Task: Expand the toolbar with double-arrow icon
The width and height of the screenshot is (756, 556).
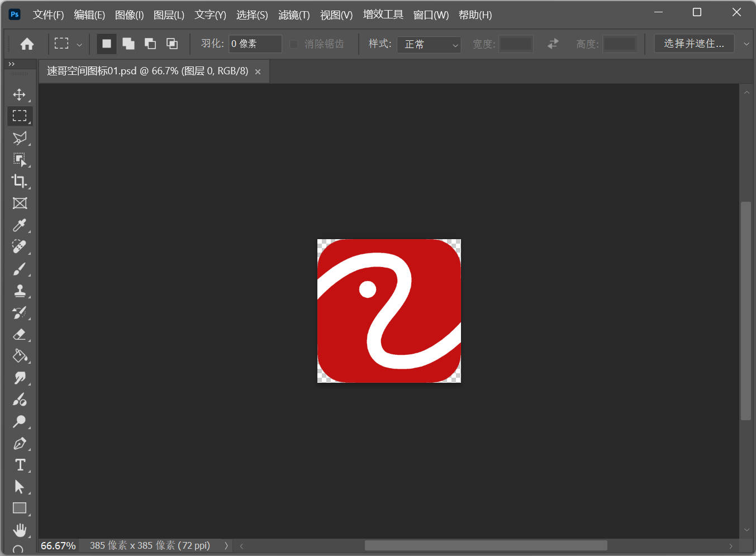Action: tap(11, 64)
